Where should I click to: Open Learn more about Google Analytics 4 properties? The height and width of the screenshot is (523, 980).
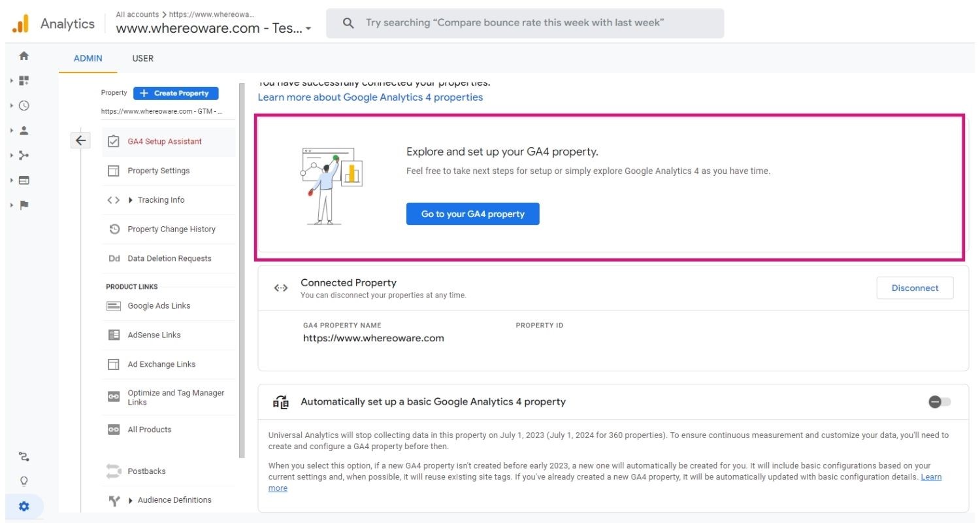click(x=370, y=97)
